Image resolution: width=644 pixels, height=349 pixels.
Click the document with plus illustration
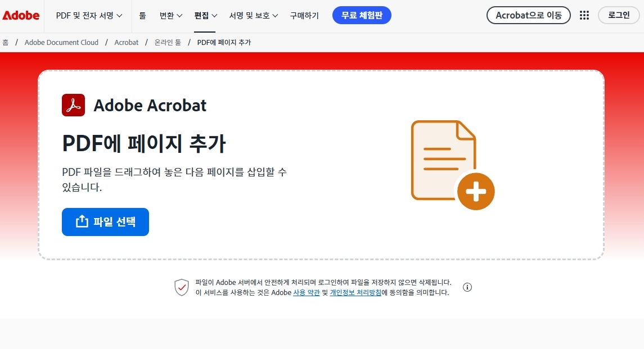point(453,165)
